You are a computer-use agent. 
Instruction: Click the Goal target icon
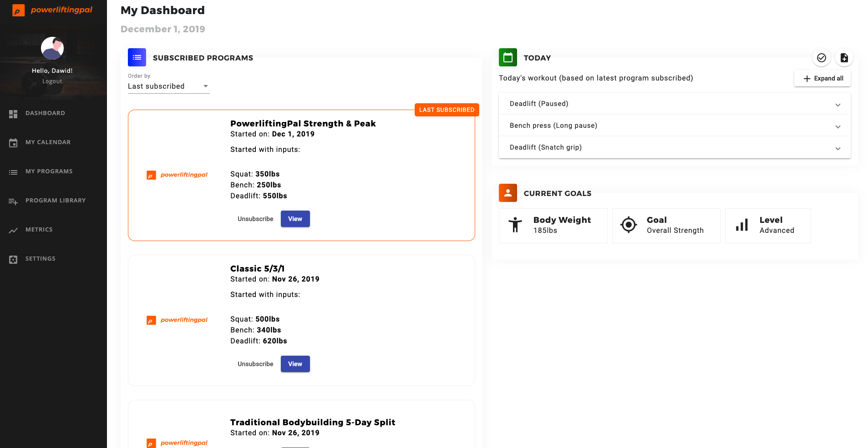point(629,225)
